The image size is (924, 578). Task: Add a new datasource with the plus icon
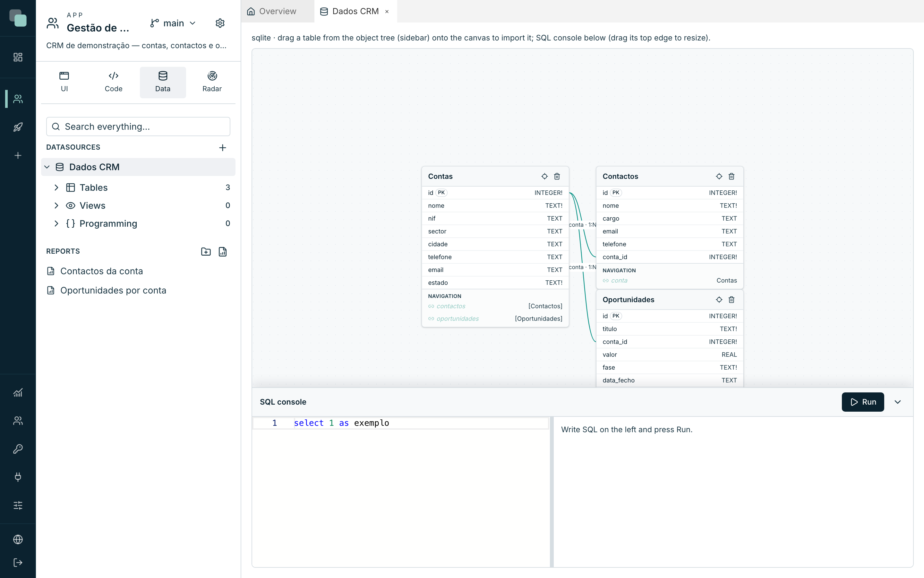tap(223, 148)
